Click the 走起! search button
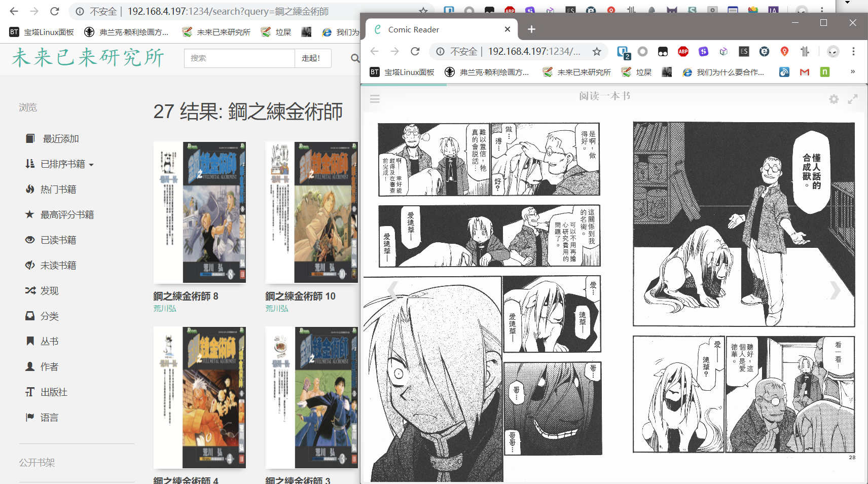Viewport: 868px width, 484px height. click(x=313, y=58)
